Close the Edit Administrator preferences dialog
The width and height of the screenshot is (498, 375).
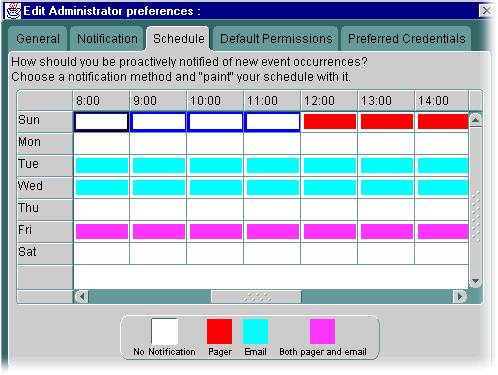pos(486,11)
